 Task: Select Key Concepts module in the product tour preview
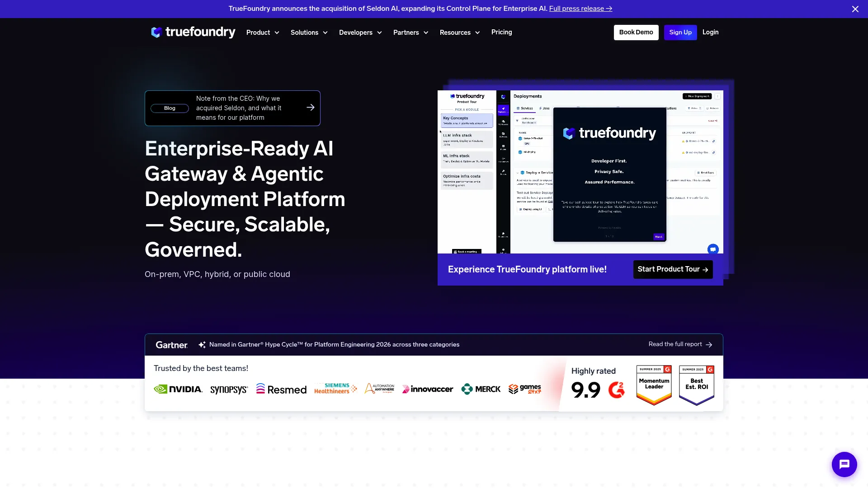(x=467, y=120)
